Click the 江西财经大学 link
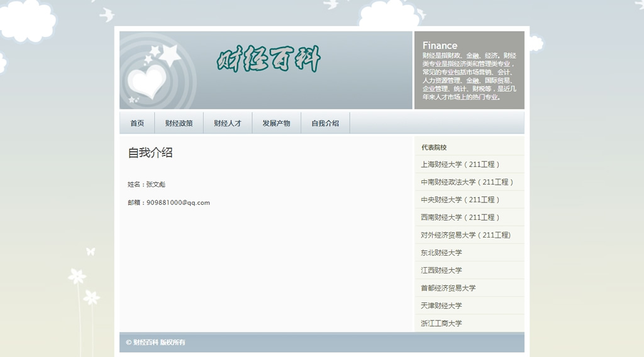The height and width of the screenshot is (357, 644). [441, 270]
